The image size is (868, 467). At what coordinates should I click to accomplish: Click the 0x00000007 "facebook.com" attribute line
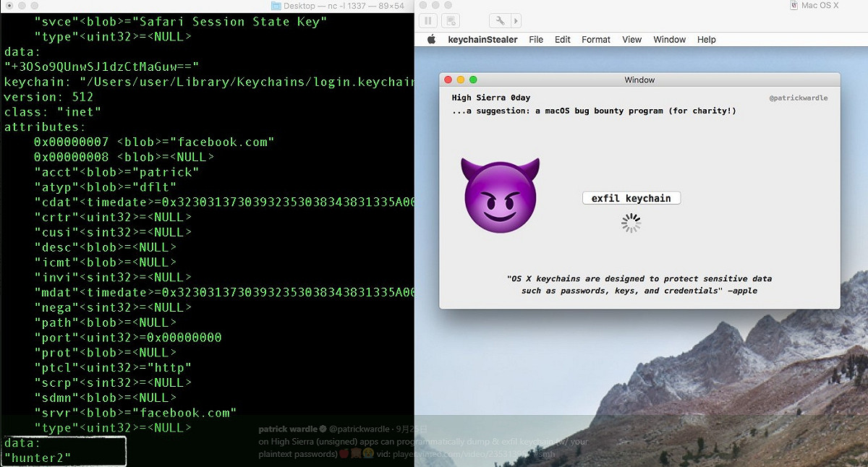(154, 142)
